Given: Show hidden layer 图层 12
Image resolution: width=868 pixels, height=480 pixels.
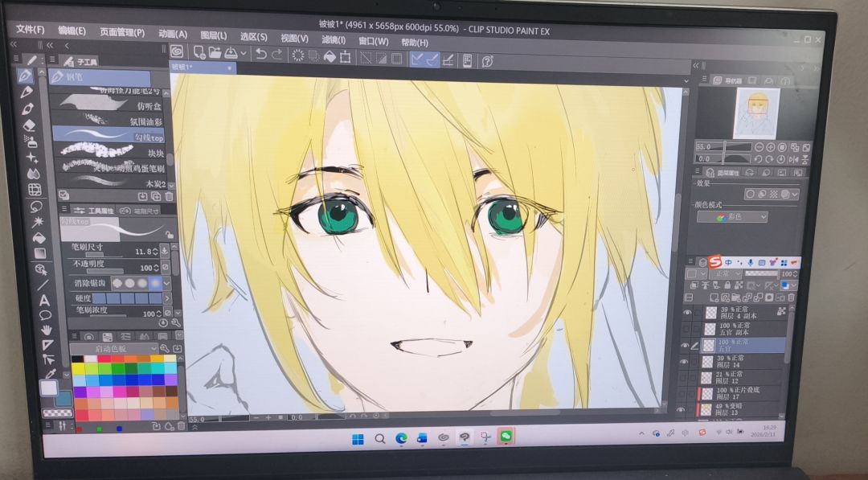Looking at the screenshot, I should click(x=682, y=378).
